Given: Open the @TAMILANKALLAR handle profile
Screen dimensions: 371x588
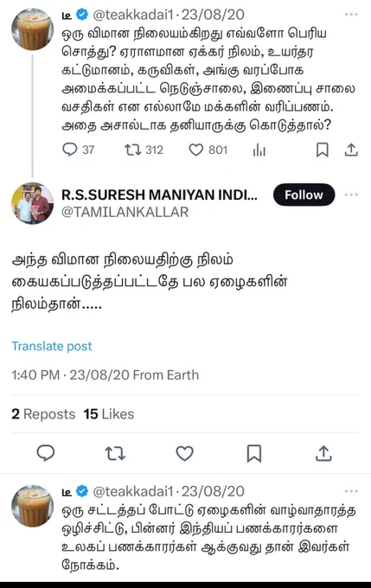Looking at the screenshot, I should point(125,212).
